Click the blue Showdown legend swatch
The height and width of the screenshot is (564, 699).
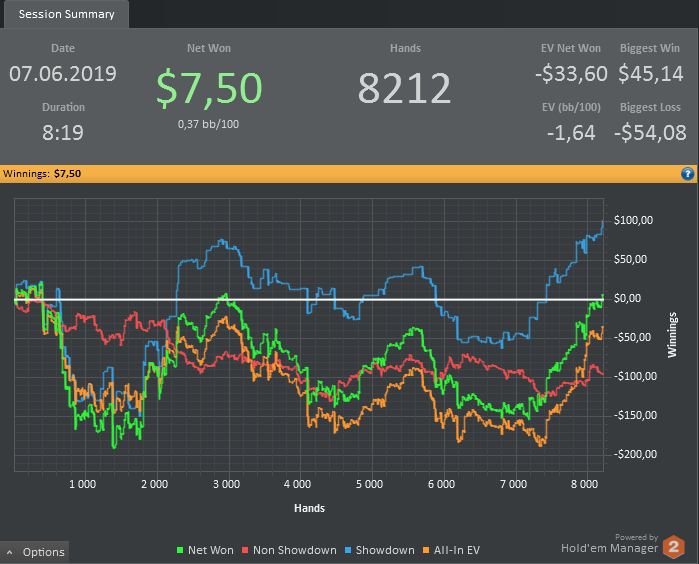(348, 550)
